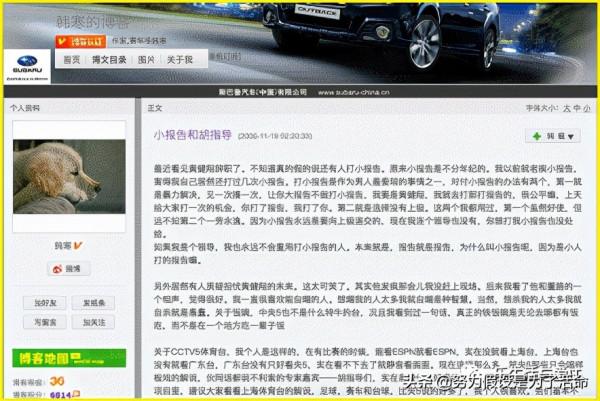Open the 首页 navigation tab
Viewport: 600px width, 401px height.
(72, 60)
